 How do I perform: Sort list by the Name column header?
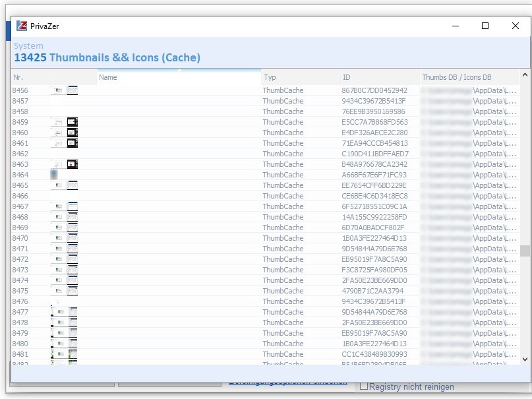(x=179, y=77)
